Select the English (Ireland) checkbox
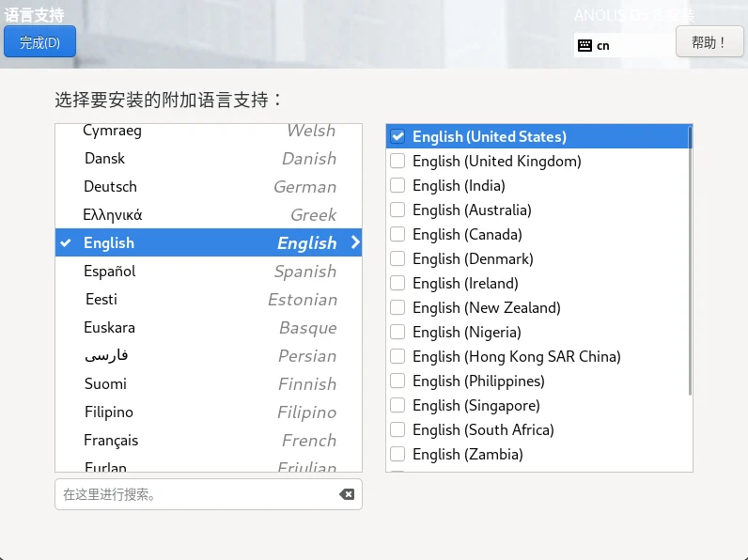 (x=397, y=283)
